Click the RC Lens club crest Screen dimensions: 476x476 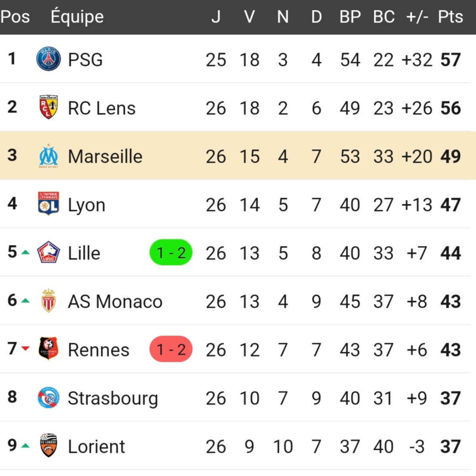[x=48, y=107]
